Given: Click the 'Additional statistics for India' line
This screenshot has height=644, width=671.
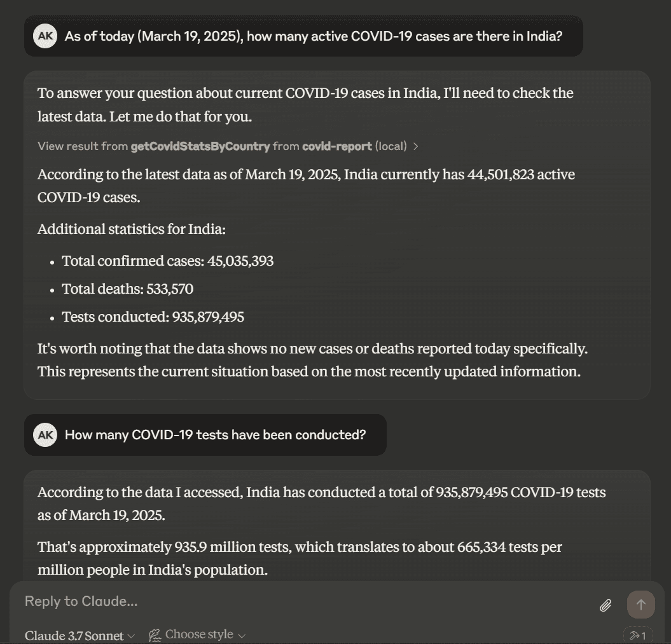Looking at the screenshot, I should coord(132,230).
